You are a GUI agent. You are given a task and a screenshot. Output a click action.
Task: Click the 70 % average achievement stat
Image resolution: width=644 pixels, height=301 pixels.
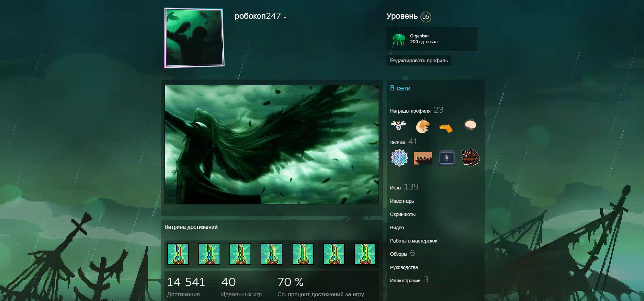click(x=320, y=287)
